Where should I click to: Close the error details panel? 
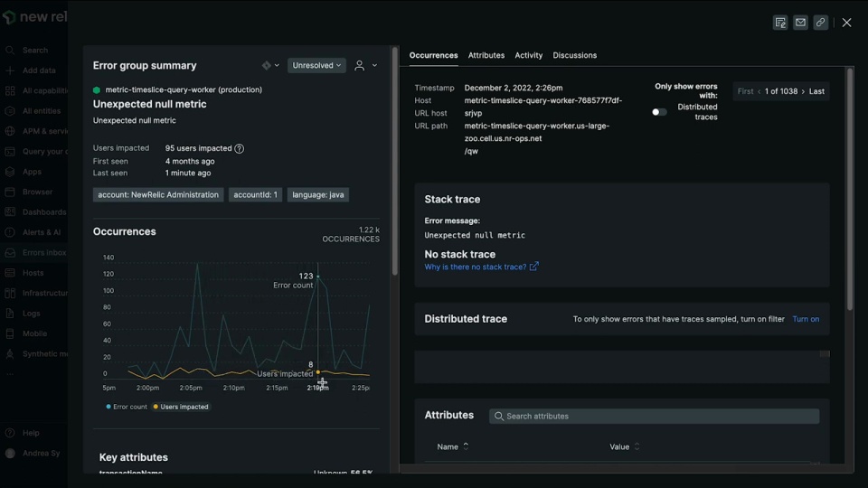click(847, 23)
